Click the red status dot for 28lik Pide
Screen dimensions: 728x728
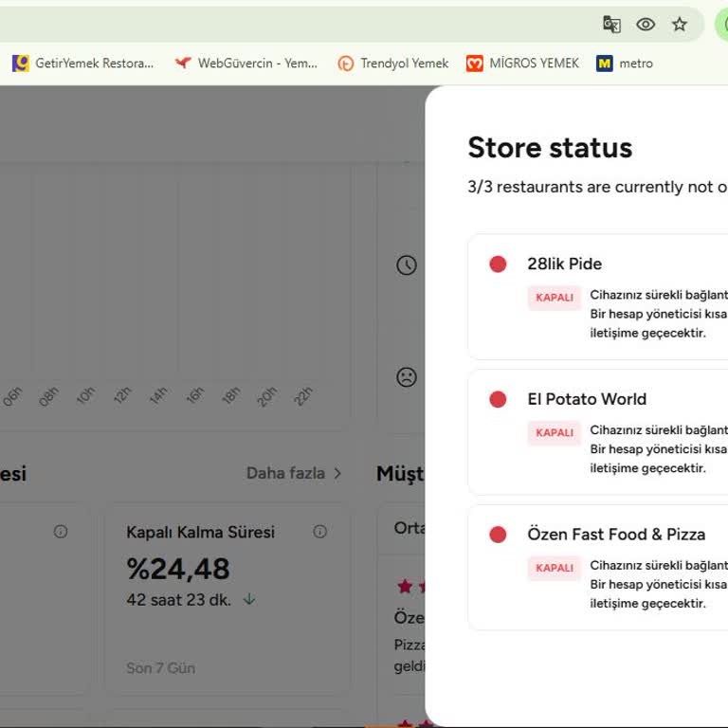click(x=498, y=264)
